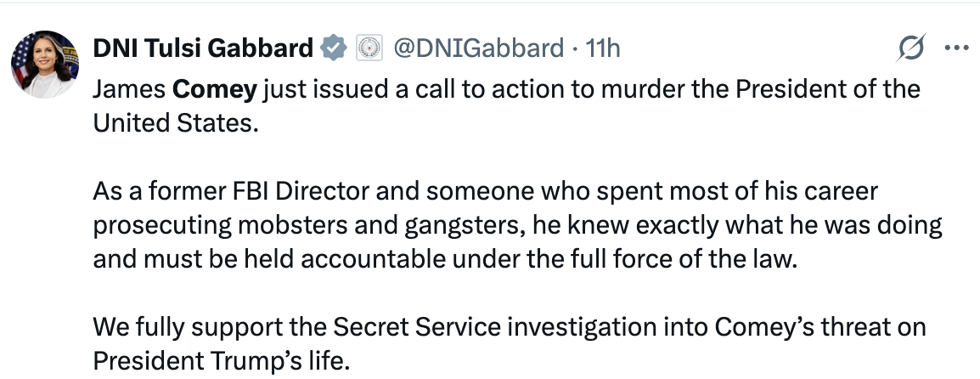Click the words 'President Trump's life.'
Viewport: 980px width, 379px height.
pos(222,361)
